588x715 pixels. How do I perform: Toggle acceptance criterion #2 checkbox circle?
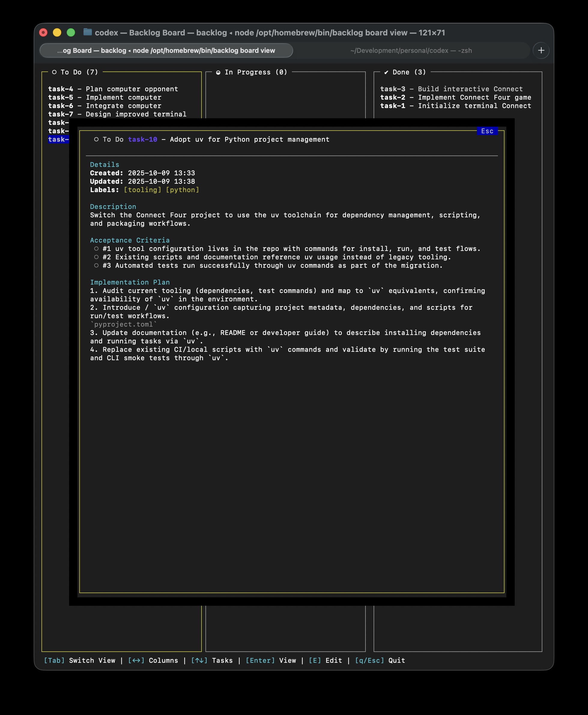[96, 257]
